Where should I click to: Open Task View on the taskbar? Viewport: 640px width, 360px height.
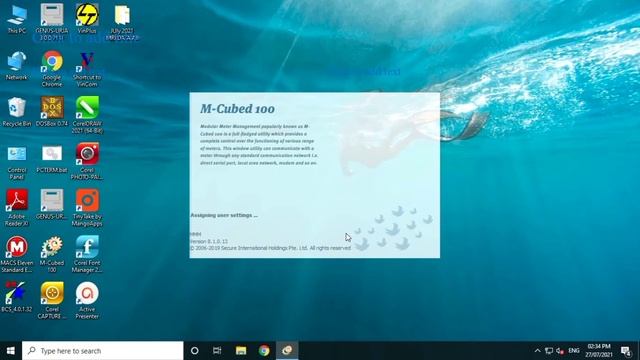point(217,351)
